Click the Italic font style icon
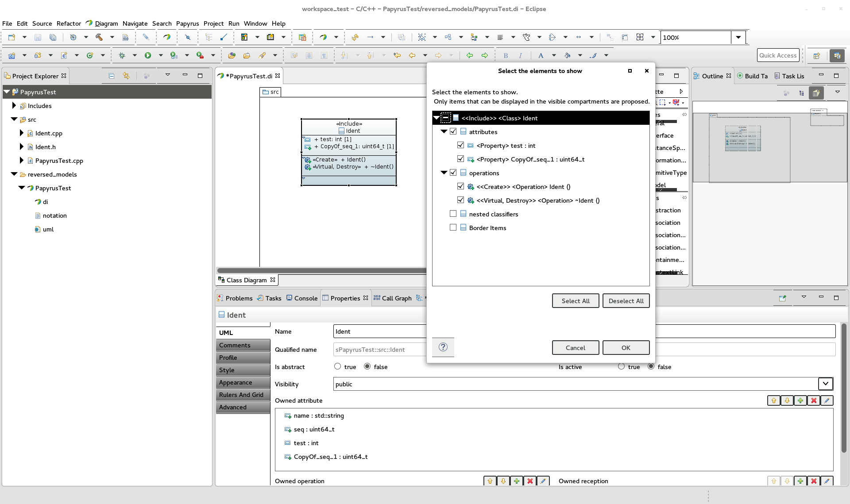The height and width of the screenshot is (504, 850). (521, 55)
